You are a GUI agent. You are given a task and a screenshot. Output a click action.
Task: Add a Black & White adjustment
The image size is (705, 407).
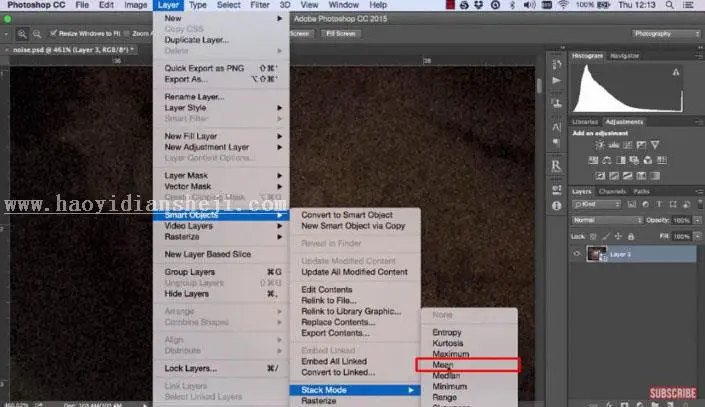[x=621, y=160]
